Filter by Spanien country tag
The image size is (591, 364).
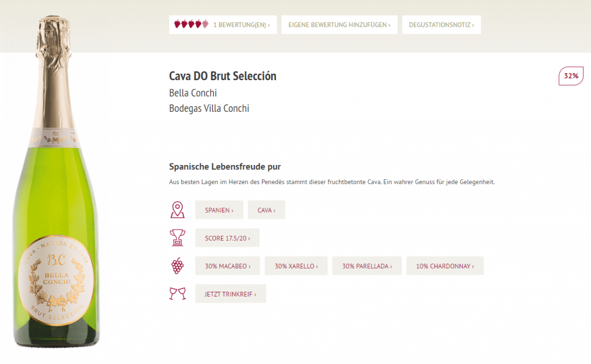click(x=219, y=210)
